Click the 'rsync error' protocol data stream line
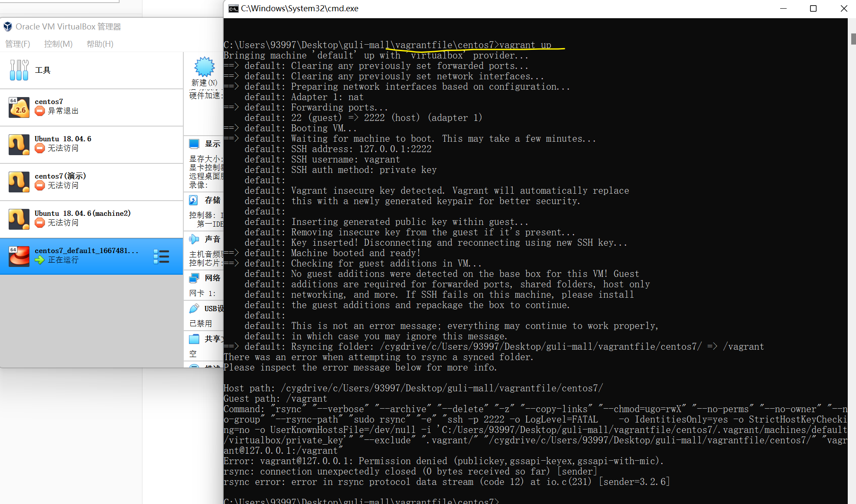 coord(447,482)
